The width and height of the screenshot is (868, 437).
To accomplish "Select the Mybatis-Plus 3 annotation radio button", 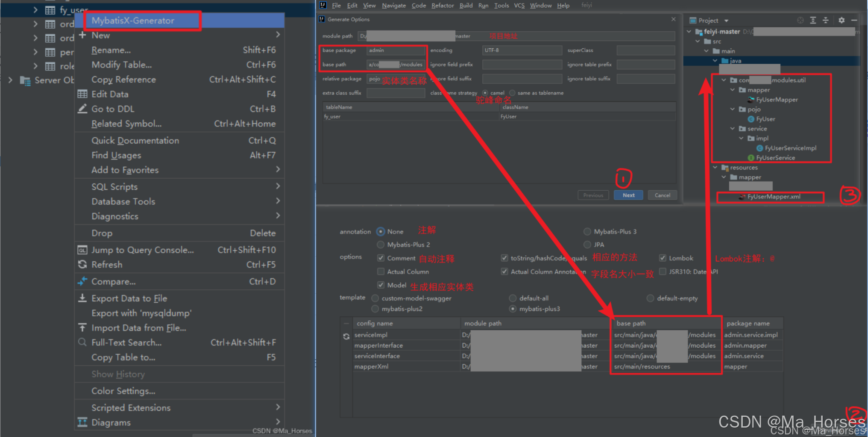I will click(587, 231).
